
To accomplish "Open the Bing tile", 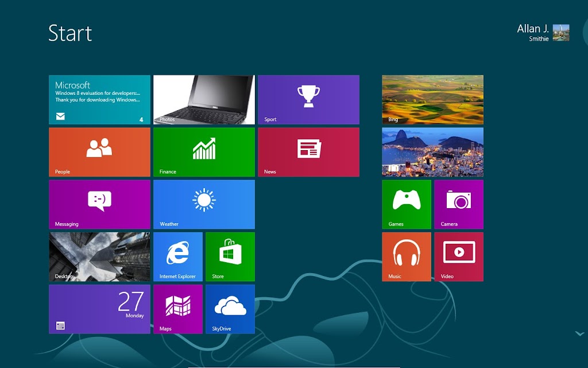I will coord(433,99).
